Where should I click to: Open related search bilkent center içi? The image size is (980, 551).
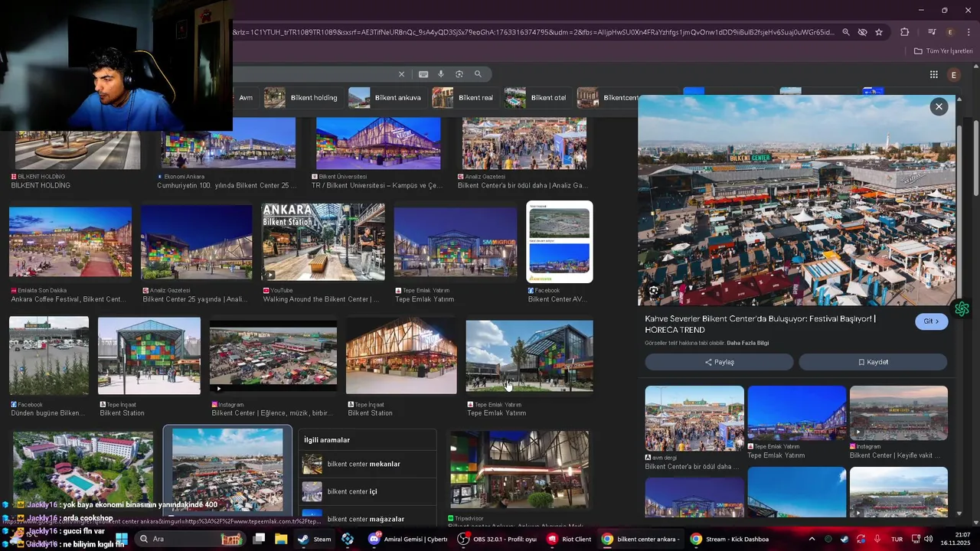coord(367,491)
